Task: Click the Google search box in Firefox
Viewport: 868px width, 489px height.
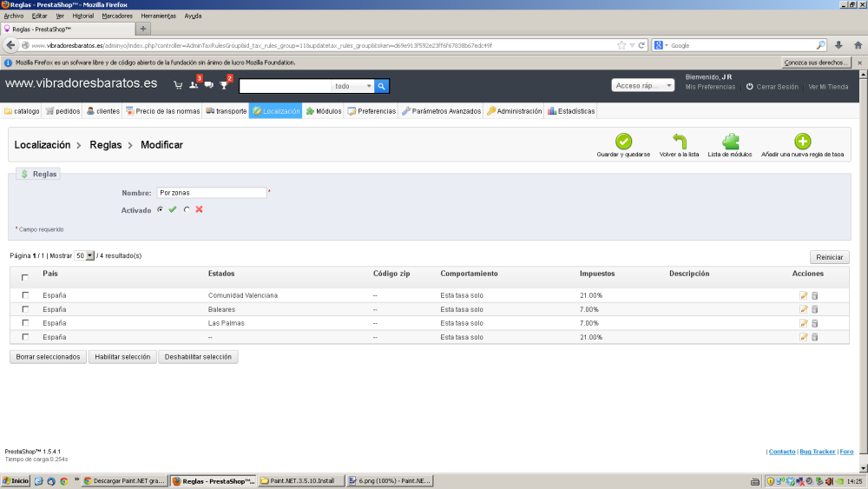Action: coord(742,45)
